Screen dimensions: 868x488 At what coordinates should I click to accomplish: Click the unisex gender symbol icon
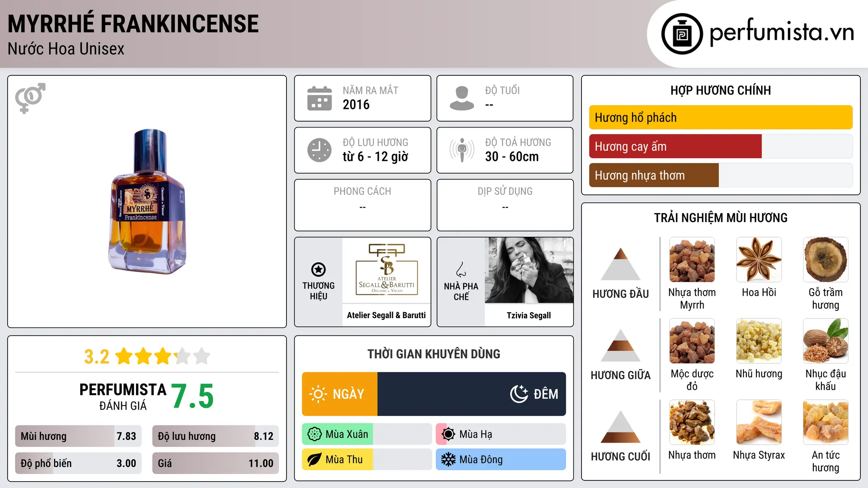[30, 98]
